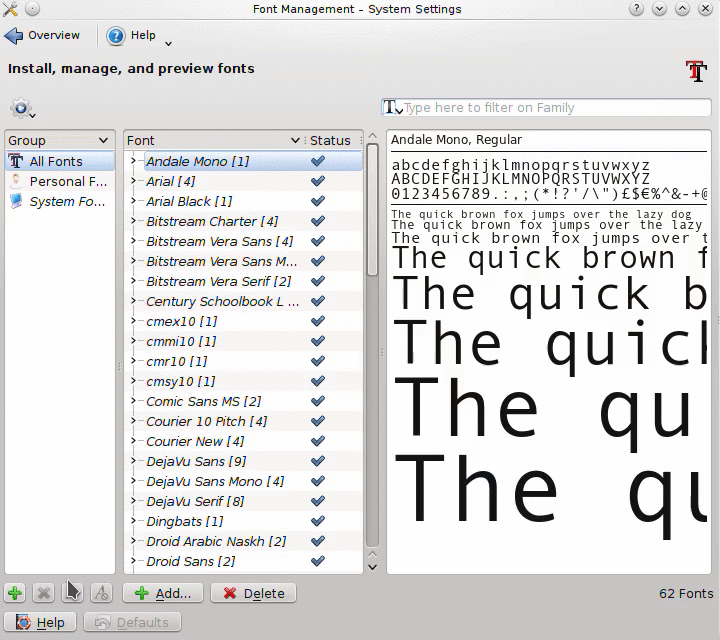The height and width of the screenshot is (640, 720).
Task: Click the Andale Mono preview area
Action: point(549,352)
